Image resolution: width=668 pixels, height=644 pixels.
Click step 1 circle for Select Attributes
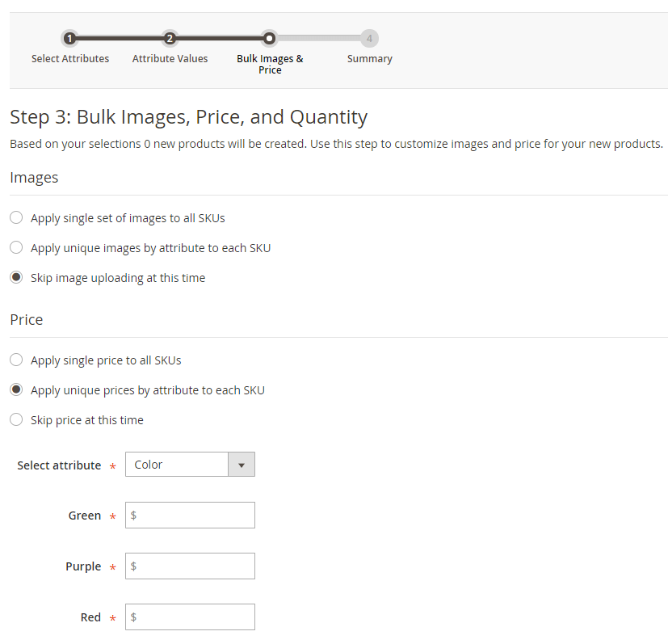click(70, 38)
